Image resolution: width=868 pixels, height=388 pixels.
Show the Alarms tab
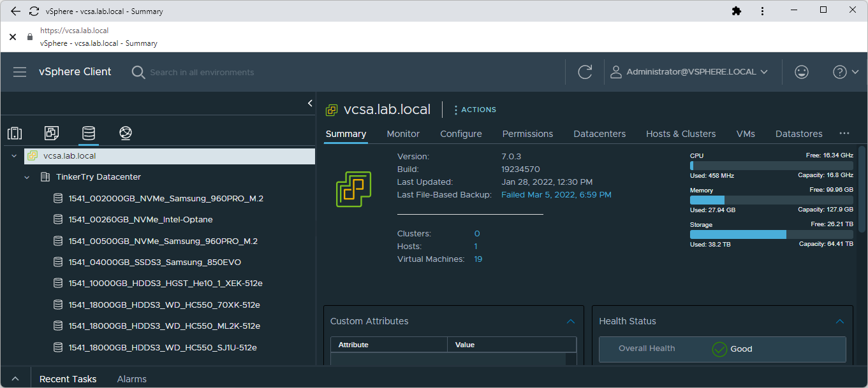tap(132, 379)
